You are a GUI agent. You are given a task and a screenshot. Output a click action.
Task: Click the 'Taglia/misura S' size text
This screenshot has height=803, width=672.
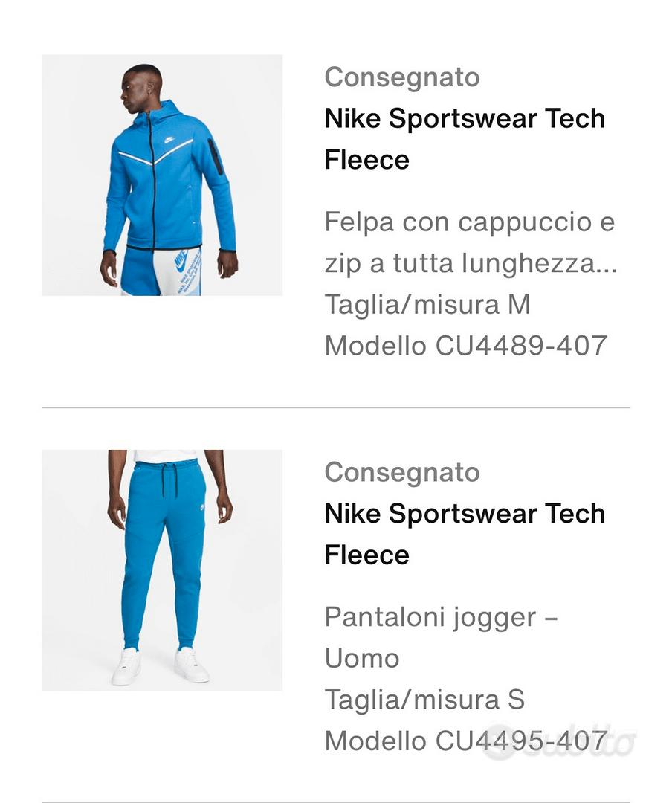click(x=424, y=700)
